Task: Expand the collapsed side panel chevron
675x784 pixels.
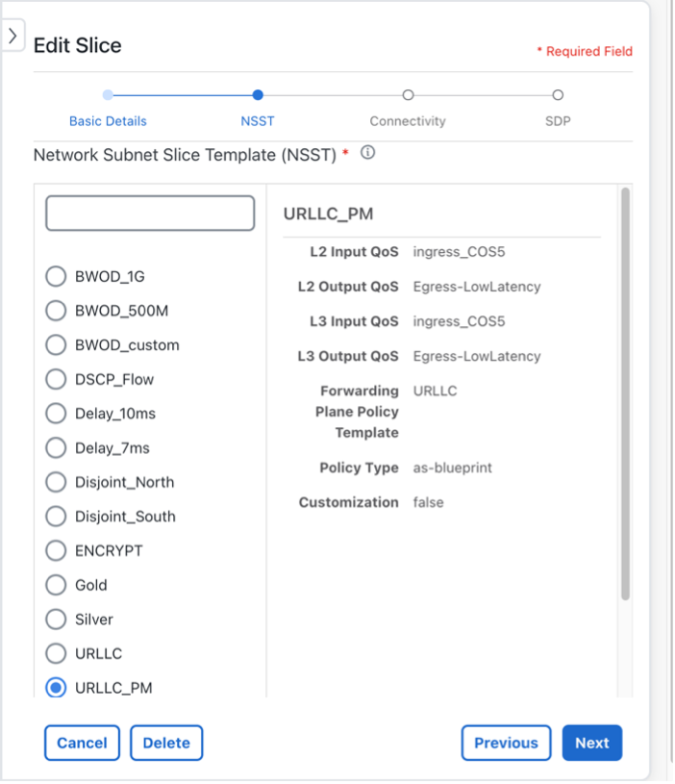Action: pos(12,34)
